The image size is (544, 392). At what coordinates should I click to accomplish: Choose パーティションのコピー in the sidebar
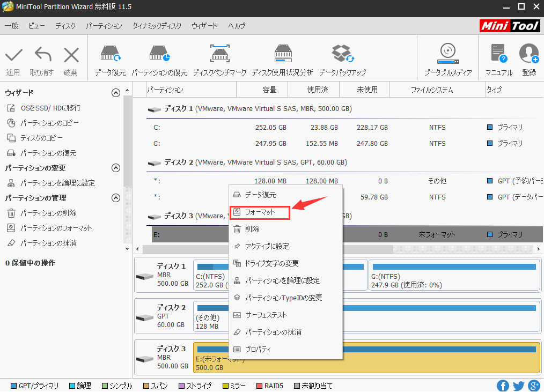(43, 123)
